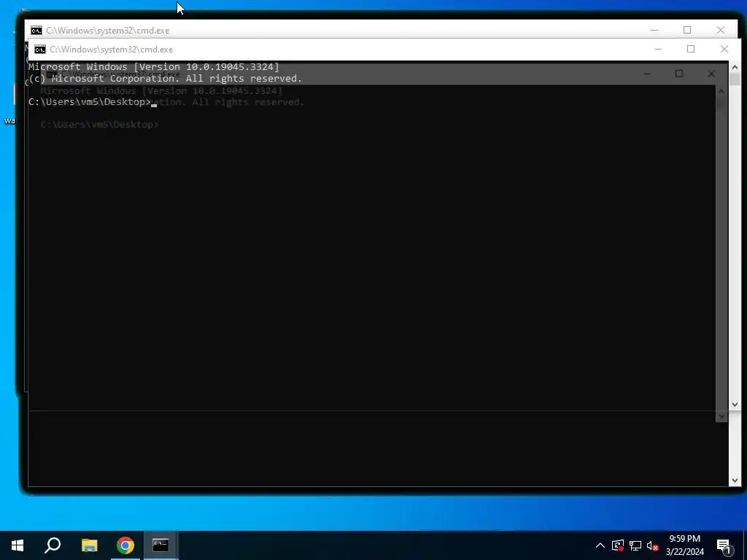Open taskbar Search magnifier
Screen dimensions: 747x560
[x=53, y=545]
